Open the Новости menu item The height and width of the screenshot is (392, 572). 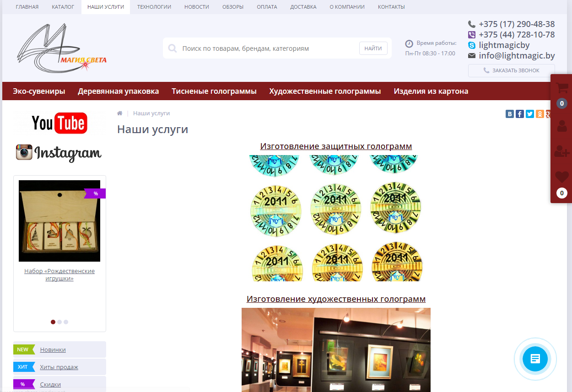(x=197, y=7)
